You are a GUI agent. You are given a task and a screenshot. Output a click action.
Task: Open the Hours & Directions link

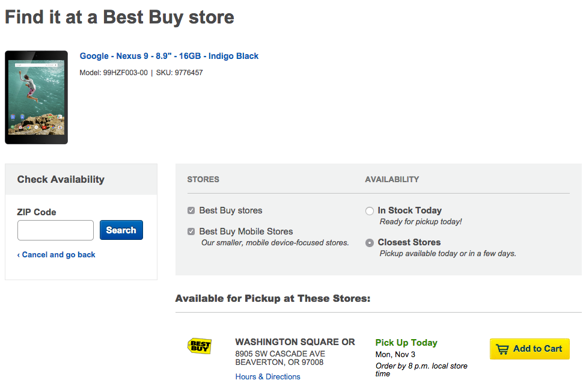tap(267, 377)
